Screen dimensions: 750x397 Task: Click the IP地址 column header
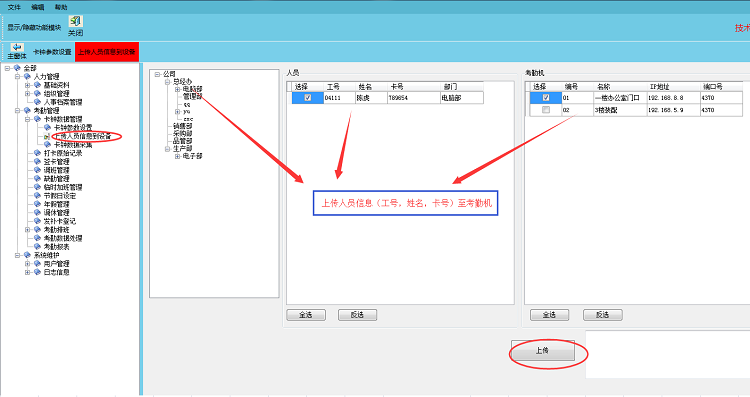(x=673, y=87)
